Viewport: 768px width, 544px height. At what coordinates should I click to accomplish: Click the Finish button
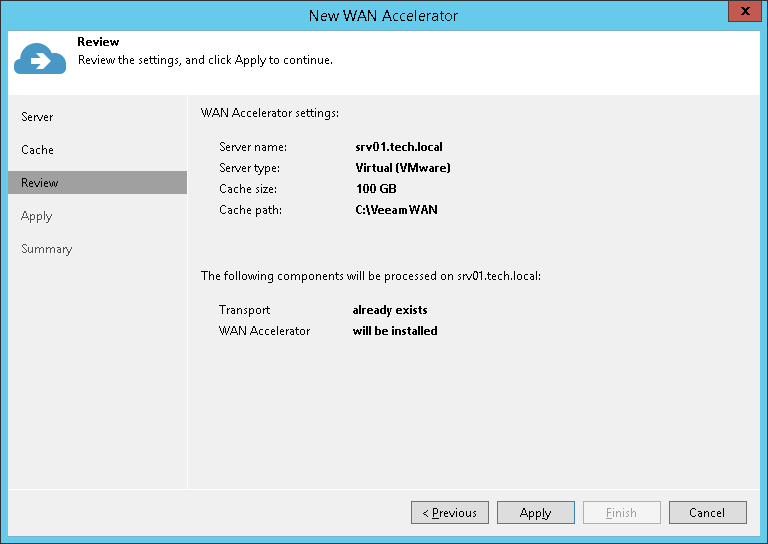621,513
